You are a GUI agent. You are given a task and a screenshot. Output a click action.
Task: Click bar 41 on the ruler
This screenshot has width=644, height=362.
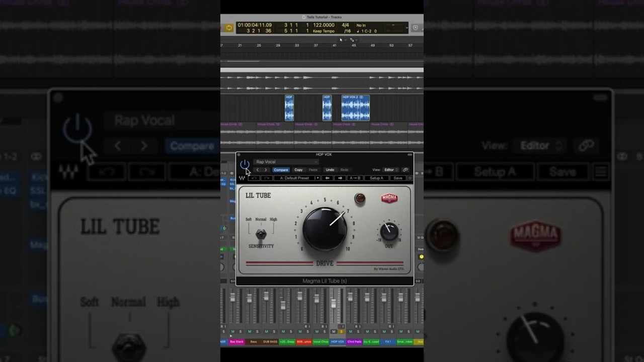(334, 45)
